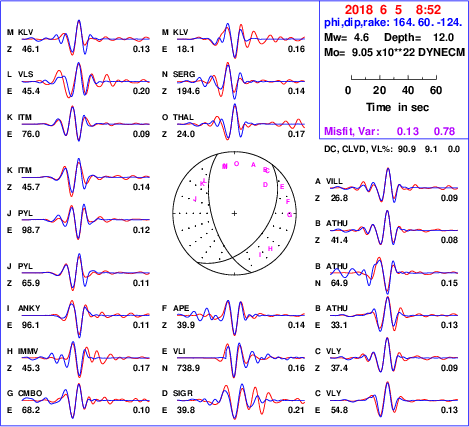Click the SIGR E waveform trace
This screenshot has height=427, width=469.
241,401
